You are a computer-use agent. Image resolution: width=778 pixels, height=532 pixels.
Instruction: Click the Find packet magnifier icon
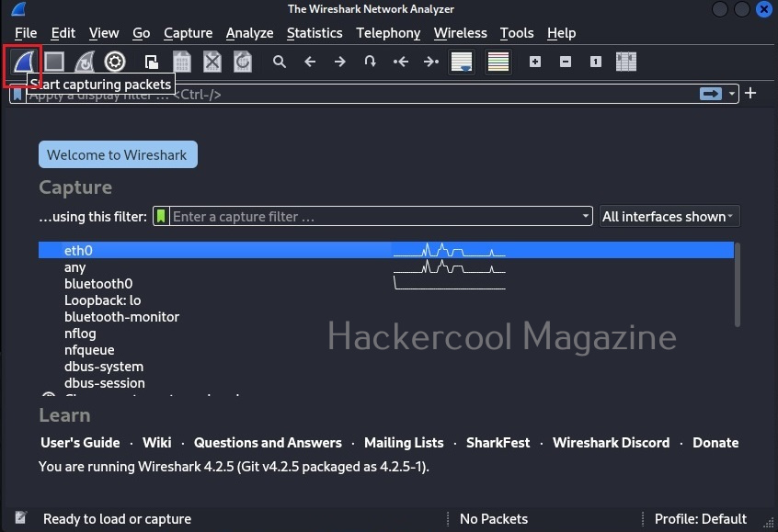[x=280, y=62]
